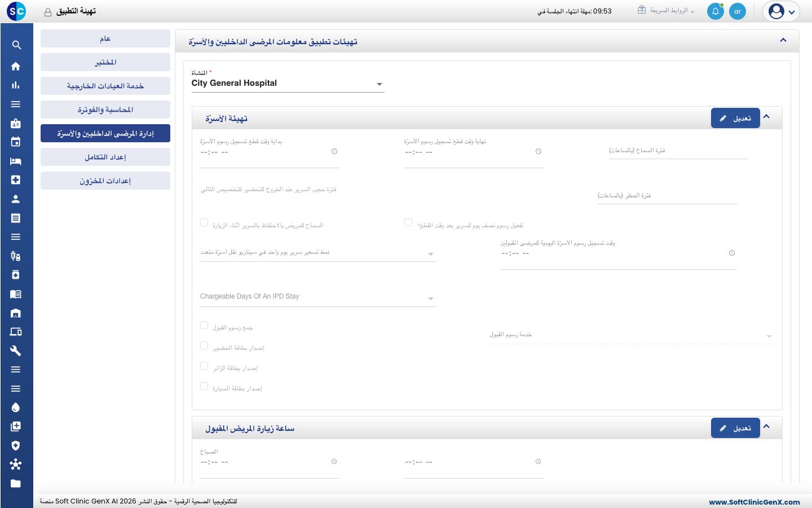Open the bed icon in sidebar
This screenshot has height=508, width=812.
(x=16, y=161)
